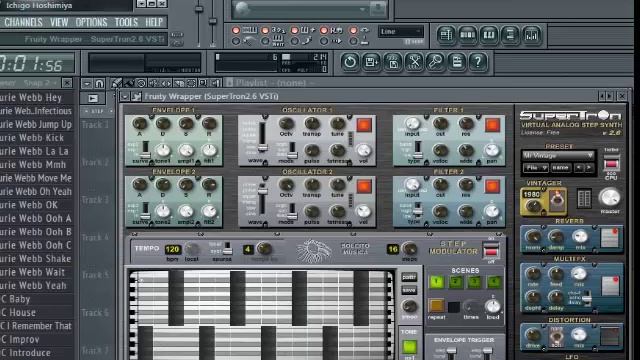This screenshot has height=360, width=640.
Task: Open the piano roll view icon
Action: [x=489, y=36]
